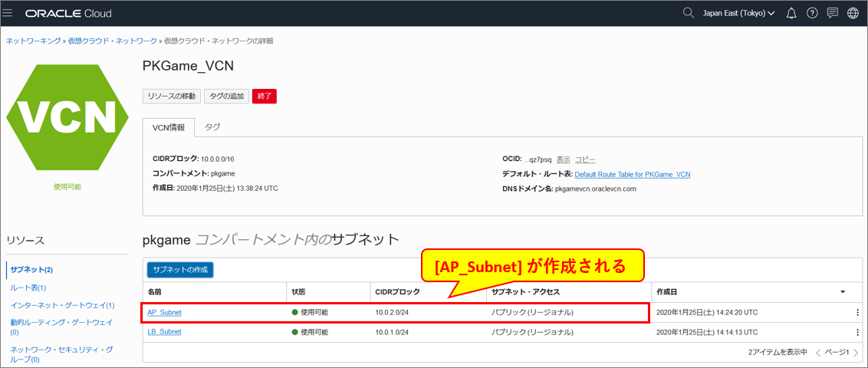Click 表示 to show the OCID
Image resolution: width=868 pixels, height=368 pixels.
pos(563,159)
